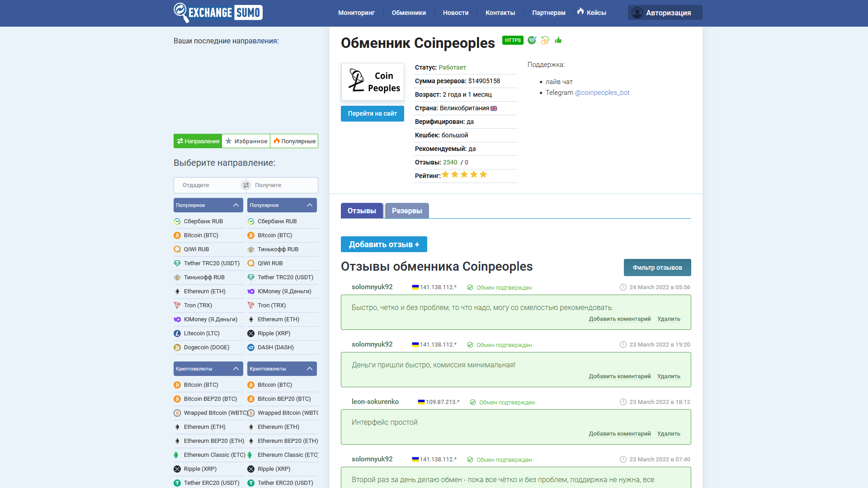Click the ExchangeSumo logo
Screen dimensions: 868x488
pos(218,13)
